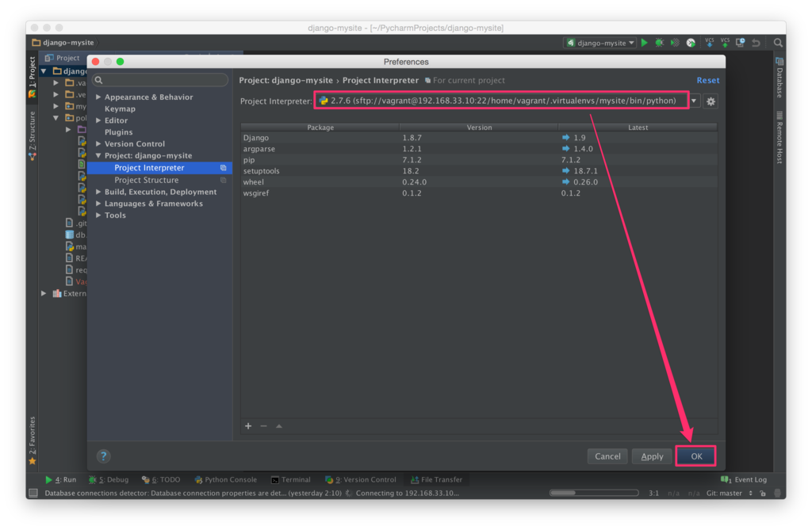Image resolution: width=812 pixels, height=530 pixels.
Task: Select the wsgiref package row
Action: [479, 193]
